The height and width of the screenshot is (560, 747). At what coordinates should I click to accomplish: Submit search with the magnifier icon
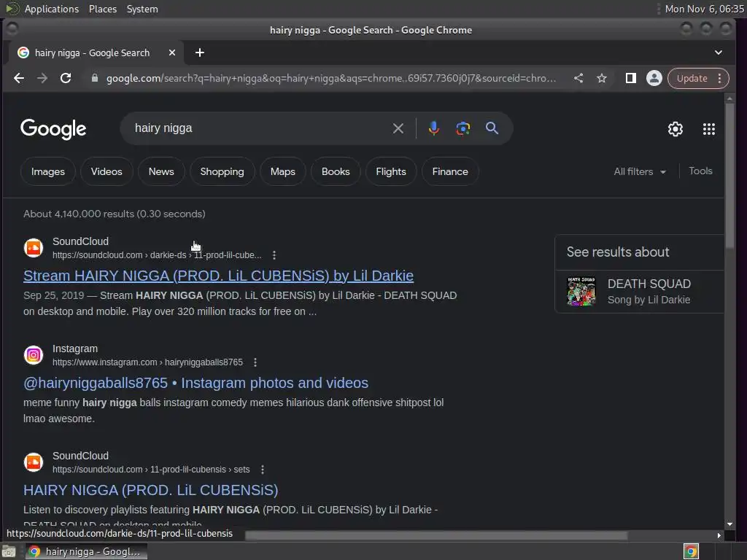coord(492,128)
